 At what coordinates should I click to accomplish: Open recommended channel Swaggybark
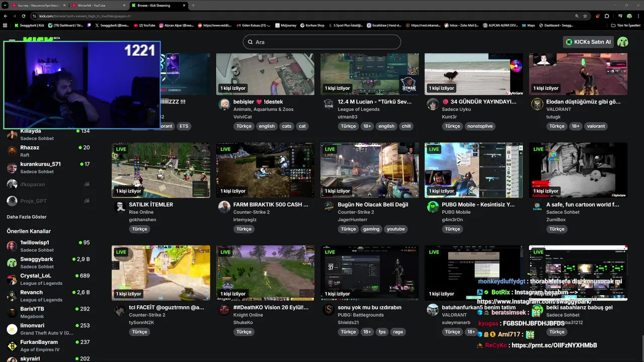(48, 262)
